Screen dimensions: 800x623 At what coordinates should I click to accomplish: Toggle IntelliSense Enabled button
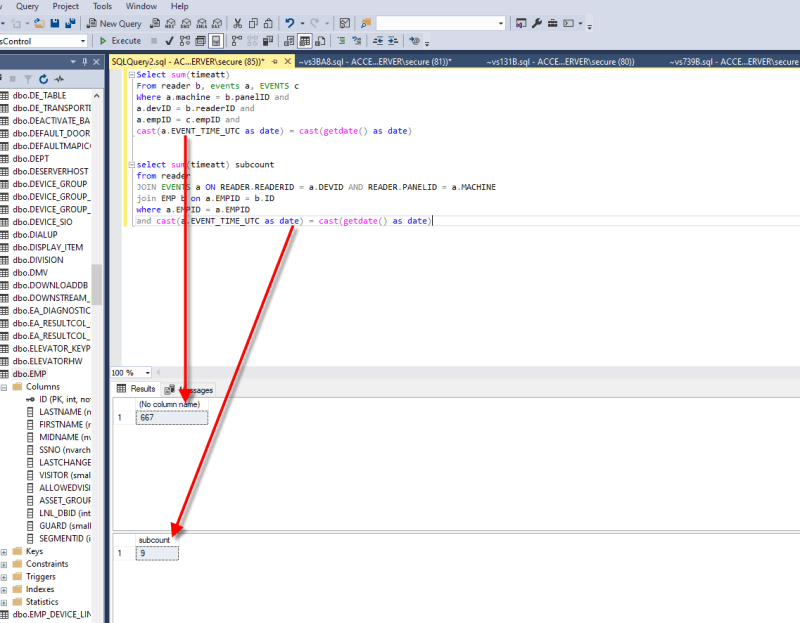[216, 41]
